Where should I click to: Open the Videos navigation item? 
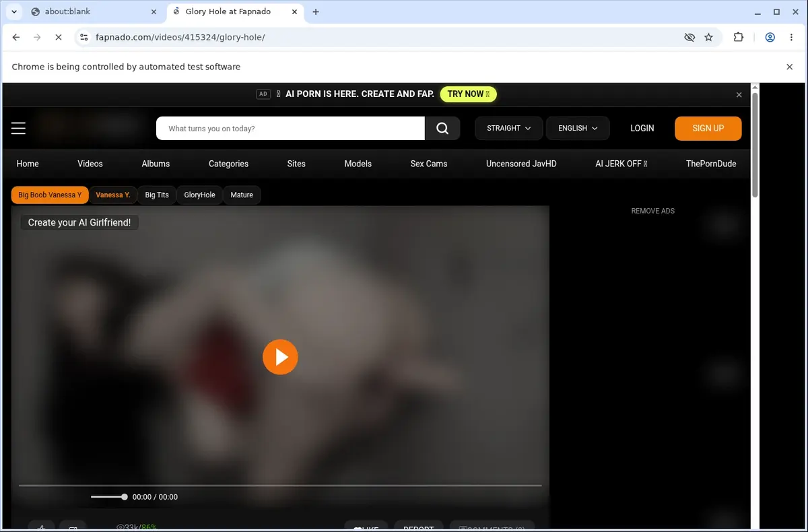pos(90,164)
